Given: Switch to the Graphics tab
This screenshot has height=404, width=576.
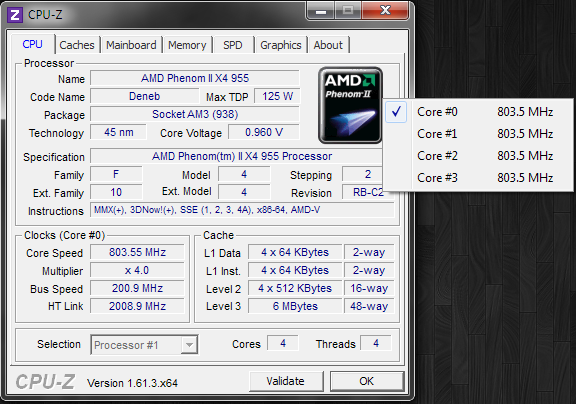Looking at the screenshot, I should 281,45.
